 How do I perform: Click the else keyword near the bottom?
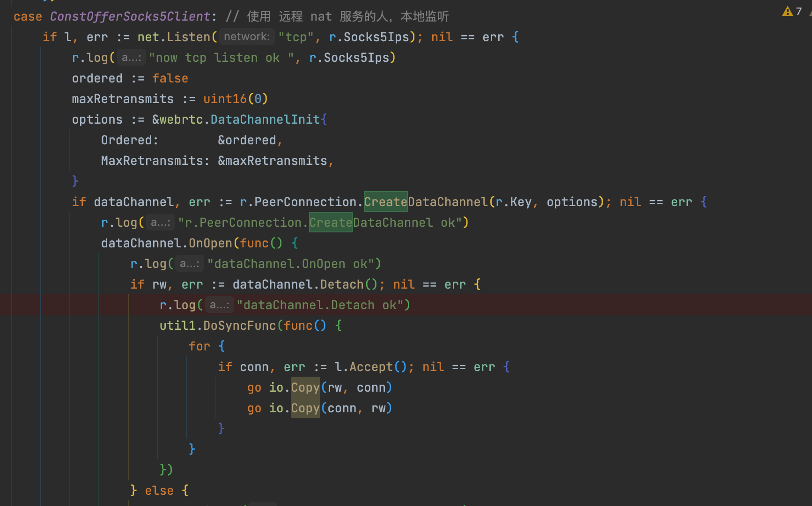[159, 490]
